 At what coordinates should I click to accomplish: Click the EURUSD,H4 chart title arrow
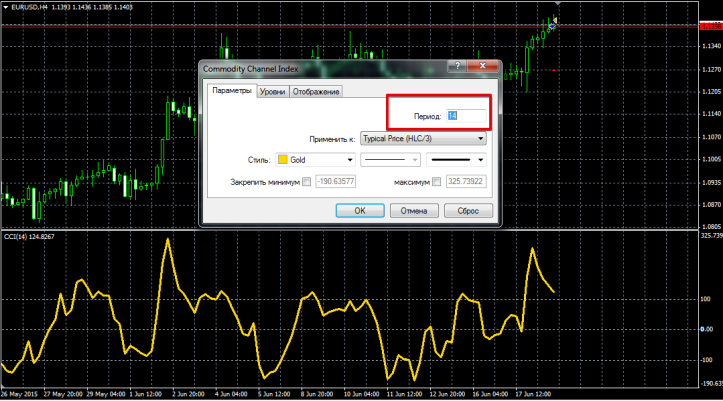tap(5, 7)
